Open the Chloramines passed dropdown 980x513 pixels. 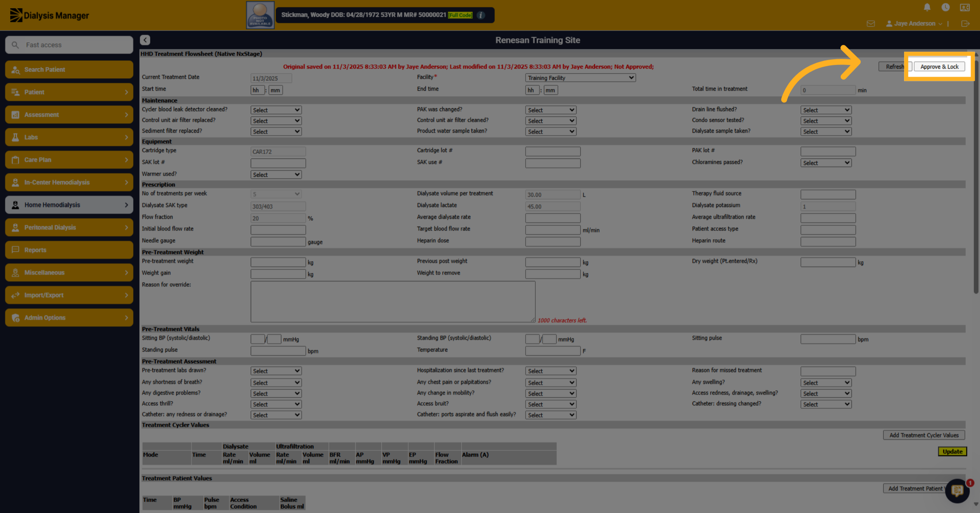coord(826,163)
